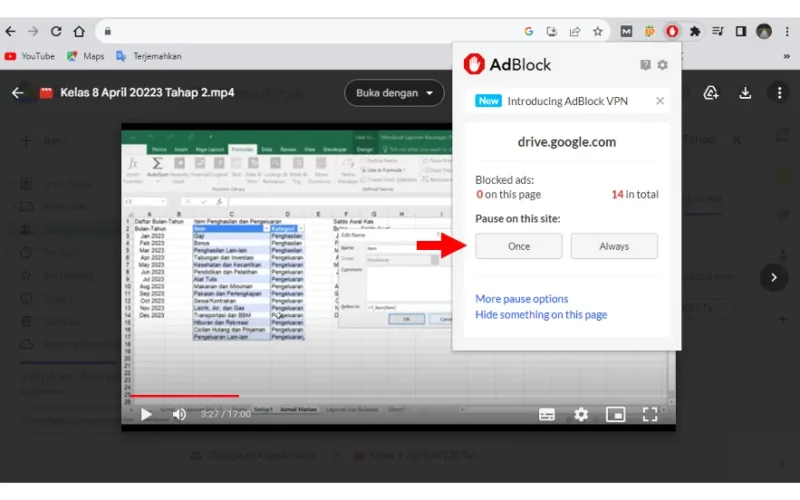Click Hide something on this page link
The height and width of the screenshot is (500, 800).
[x=541, y=315]
